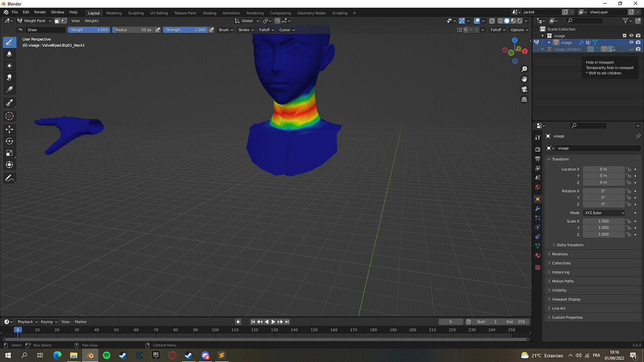The image size is (644, 362).
Task: Open the Render properties tab
Action: click(538, 149)
